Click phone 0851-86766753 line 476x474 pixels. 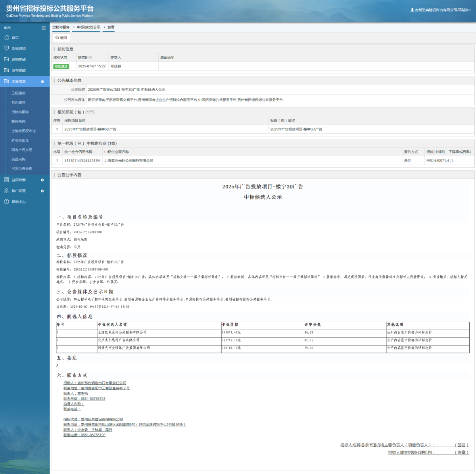tap(84, 399)
